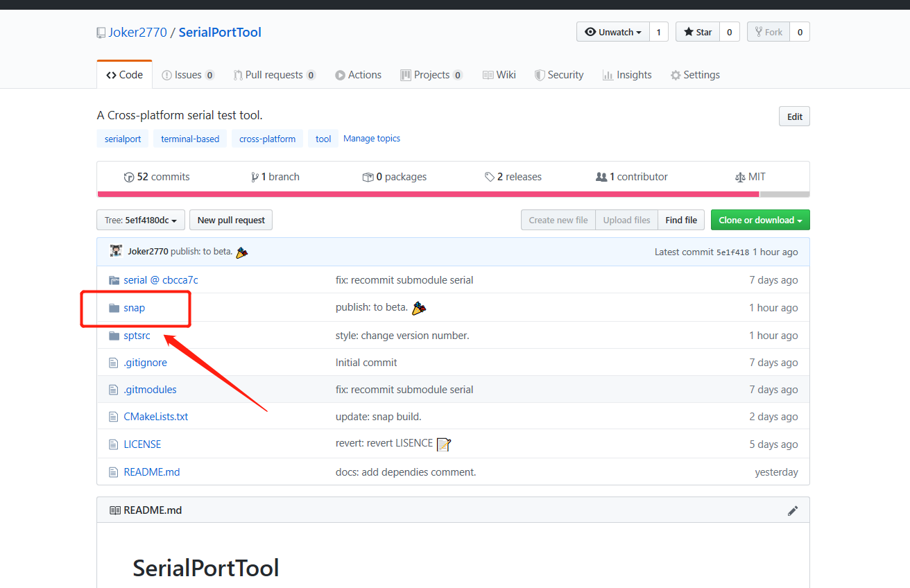Open CMakeLists.txt file

point(155,417)
